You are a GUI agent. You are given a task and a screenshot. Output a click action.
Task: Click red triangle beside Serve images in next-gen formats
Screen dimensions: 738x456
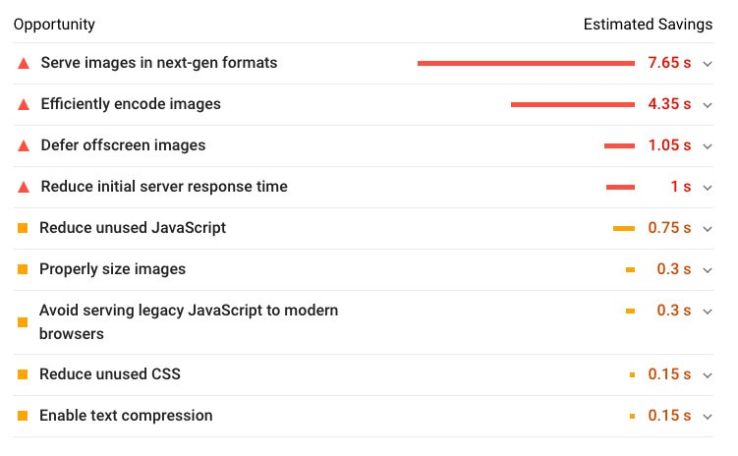coord(23,63)
